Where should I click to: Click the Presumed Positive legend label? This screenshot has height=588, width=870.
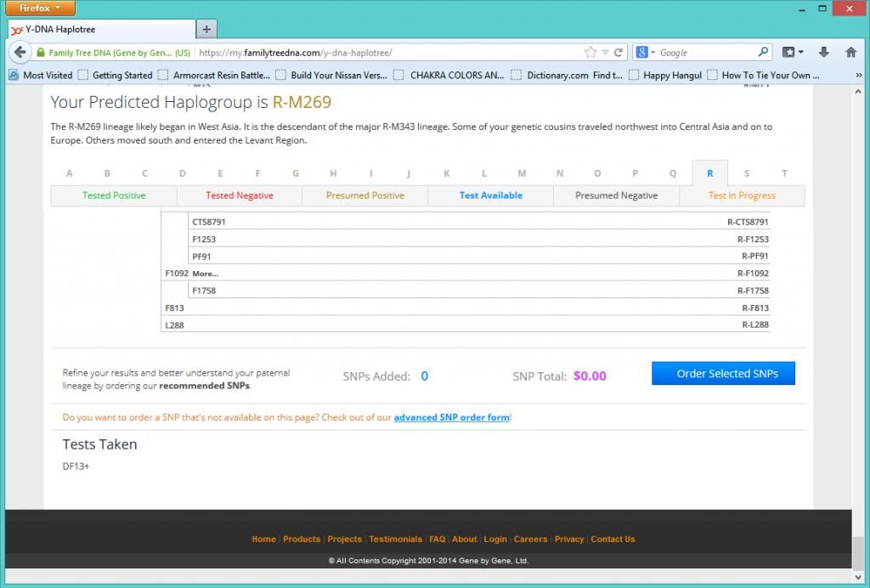click(365, 195)
